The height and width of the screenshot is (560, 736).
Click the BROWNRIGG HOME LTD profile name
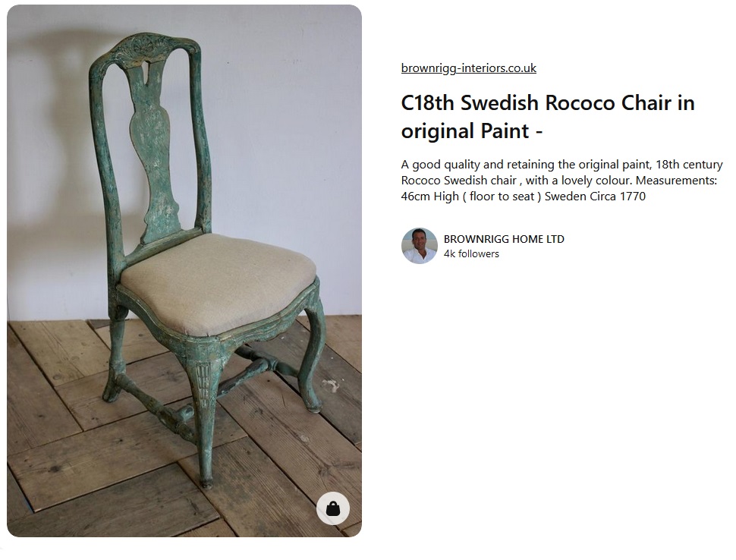pyautogui.click(x=504, y=239)
